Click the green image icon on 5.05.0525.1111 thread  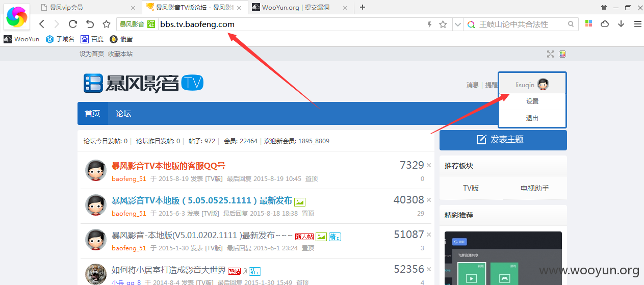click(x=300, y=202)
